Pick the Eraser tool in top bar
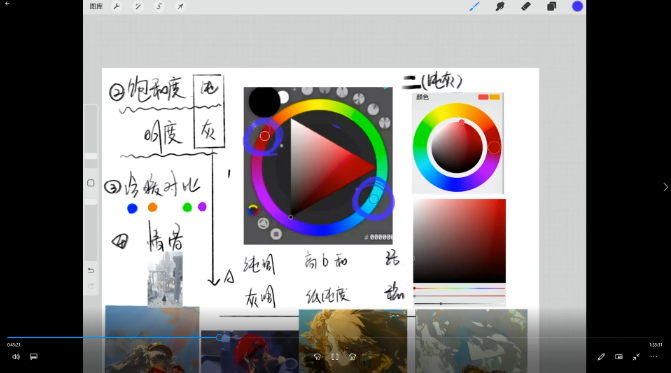This screenshot has width=671, height=373. coord(526,6)
